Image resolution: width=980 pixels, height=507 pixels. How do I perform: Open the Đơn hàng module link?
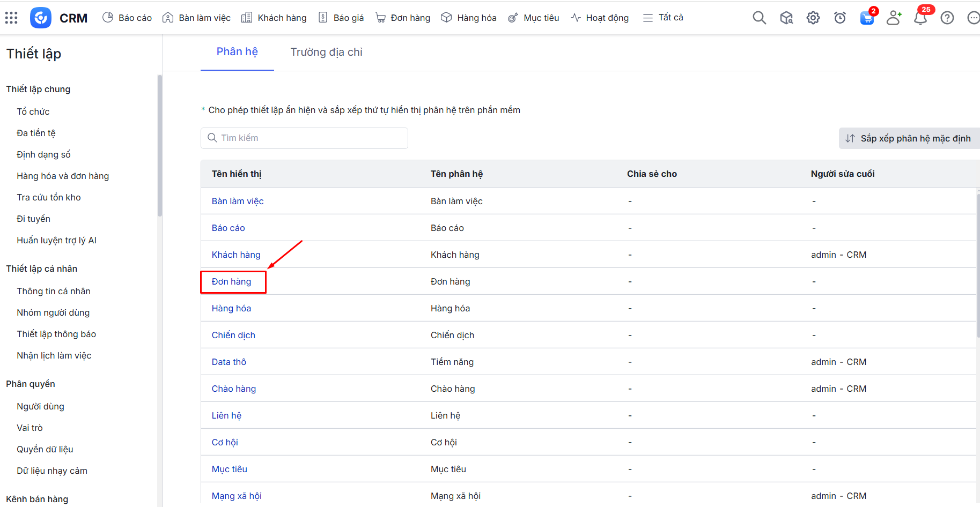(x=231, y=281)
